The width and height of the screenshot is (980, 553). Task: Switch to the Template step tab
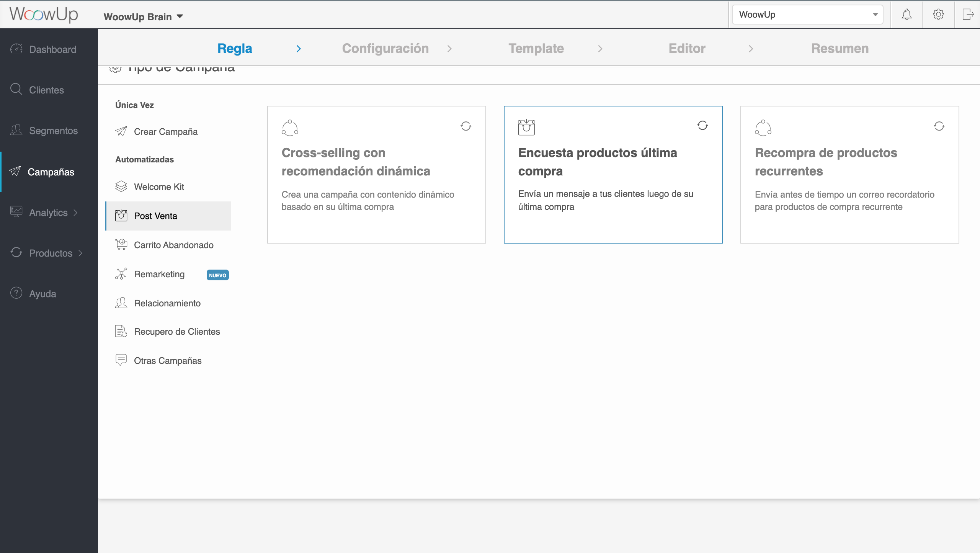(x=536, y=49)
